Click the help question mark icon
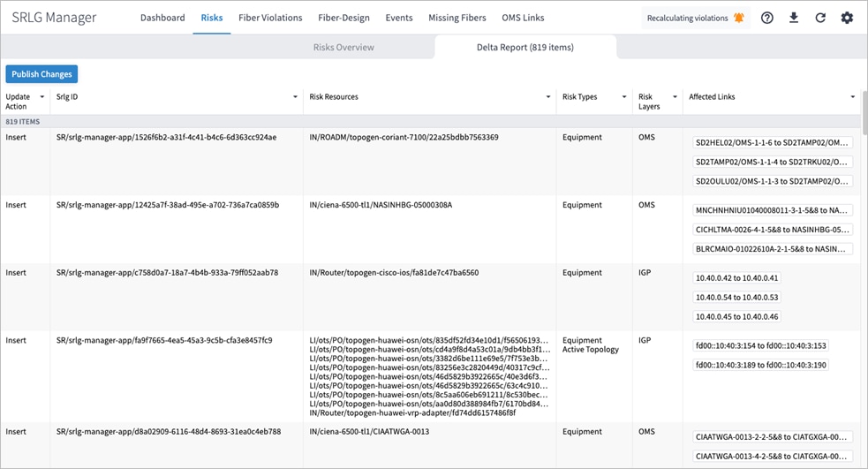 point(767,18)
